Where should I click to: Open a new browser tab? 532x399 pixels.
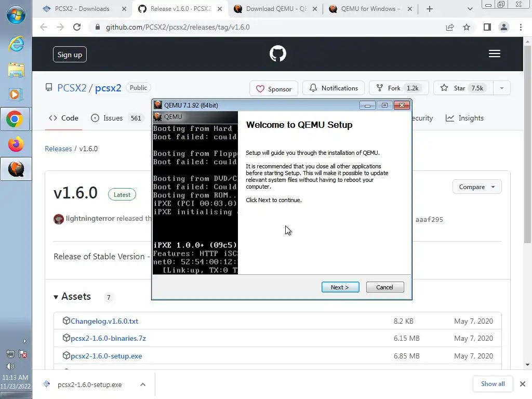click(430, 9)
